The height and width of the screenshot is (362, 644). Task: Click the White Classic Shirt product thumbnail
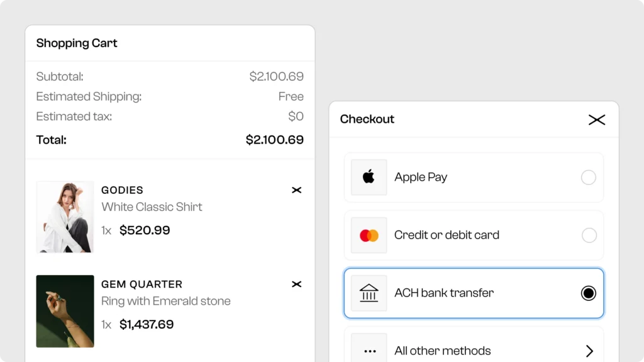click(x=65, y=217)
